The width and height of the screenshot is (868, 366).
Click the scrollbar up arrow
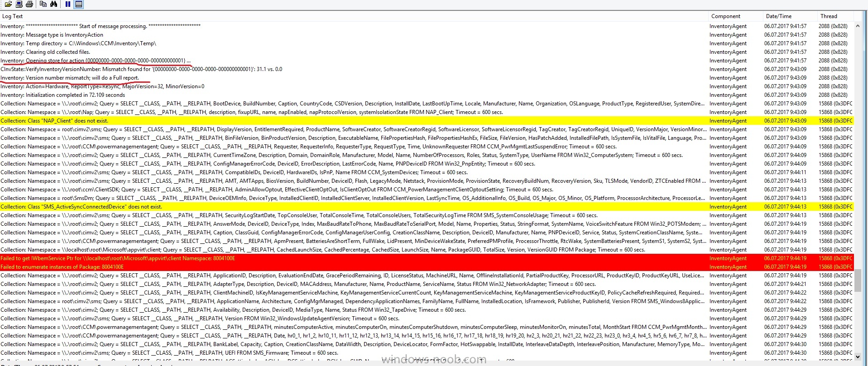858,26
